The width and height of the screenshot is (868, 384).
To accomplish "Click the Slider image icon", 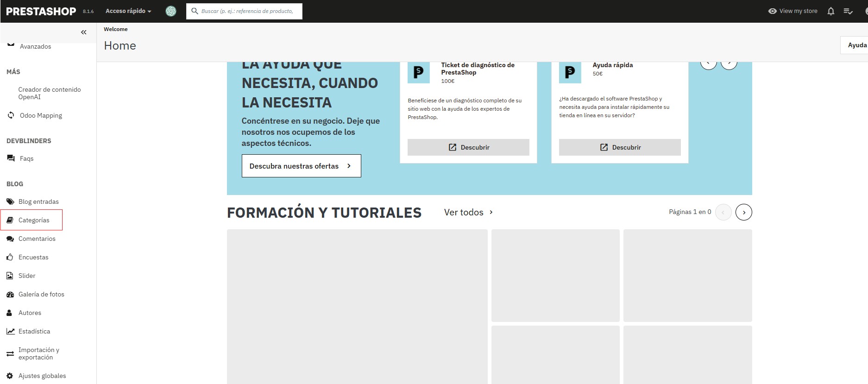I will 10,276.
